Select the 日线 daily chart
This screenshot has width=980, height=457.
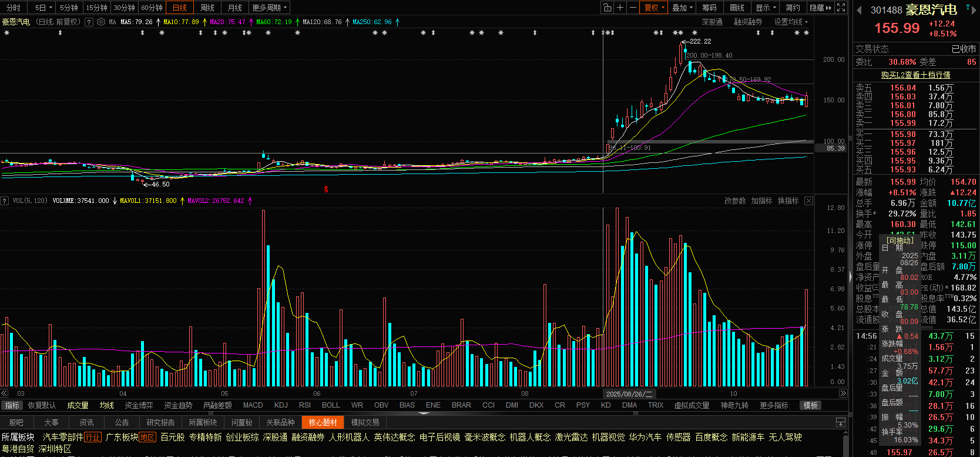(x=180, y=8)
